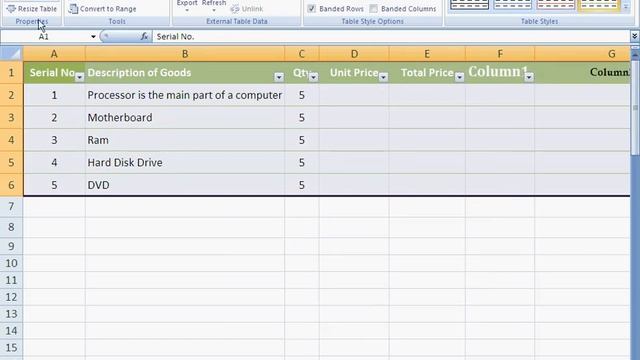The image size is (640, 360).
Task: Select column A header
Action: [x=54, y=54]
